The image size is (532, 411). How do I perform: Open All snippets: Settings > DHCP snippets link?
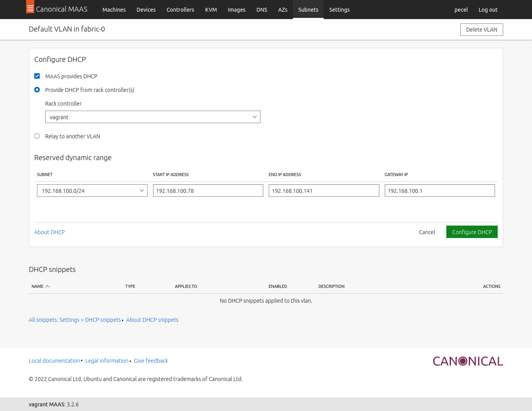coord(75,320)
